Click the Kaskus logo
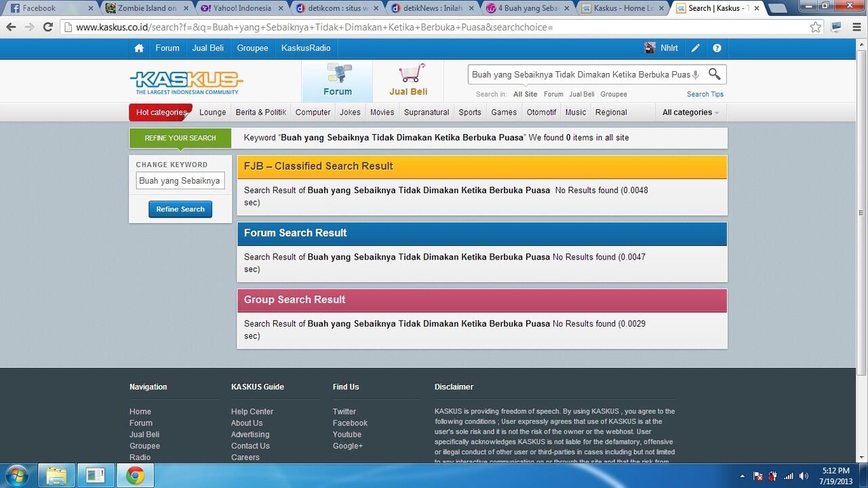The image size is (868, 488). [186, 83]
